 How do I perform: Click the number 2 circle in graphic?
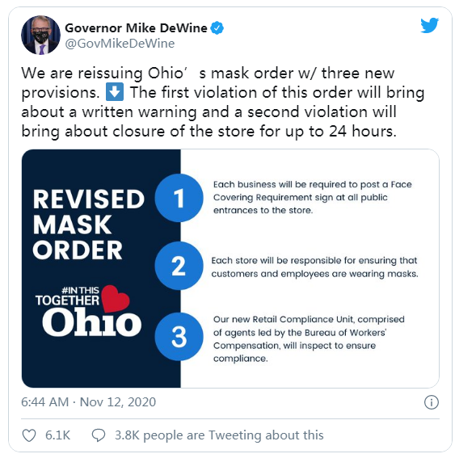179,266
